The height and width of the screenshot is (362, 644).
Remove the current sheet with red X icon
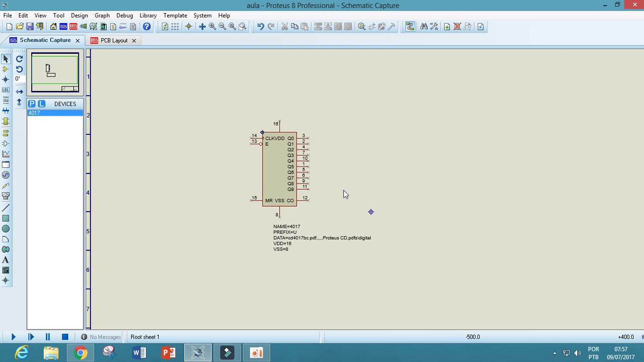pyautogui.click(x=457, y=27)
